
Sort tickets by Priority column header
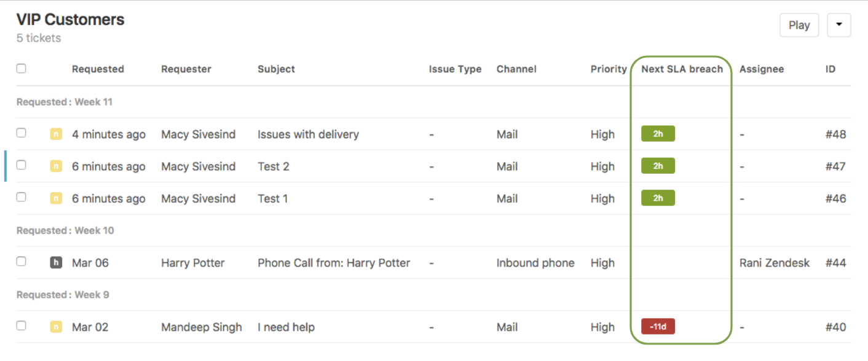(x=609, y=69)
